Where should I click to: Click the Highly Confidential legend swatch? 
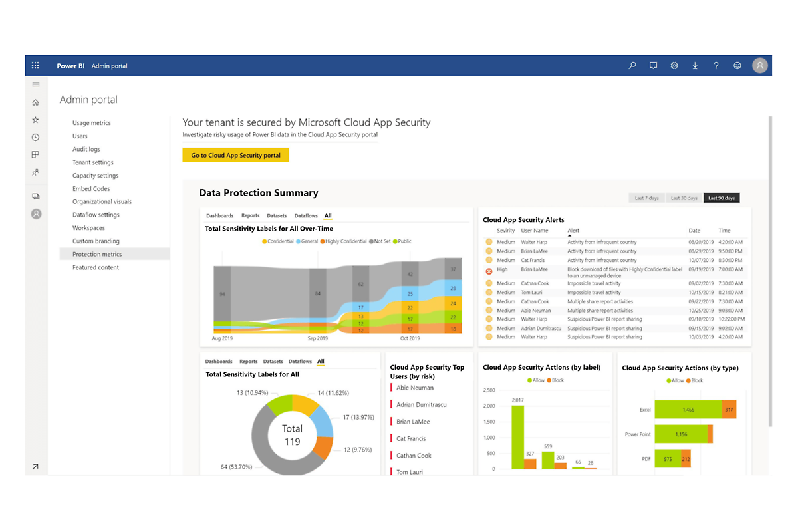323,241
